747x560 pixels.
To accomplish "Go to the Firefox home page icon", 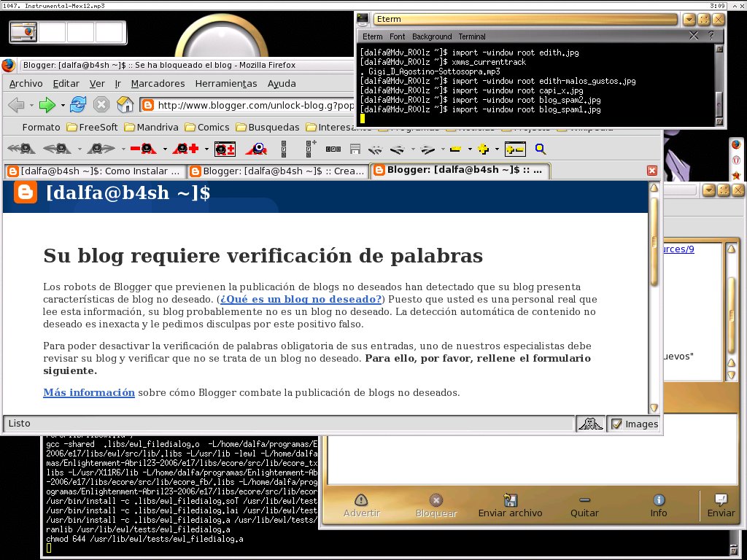I will (x=125, y=105).
